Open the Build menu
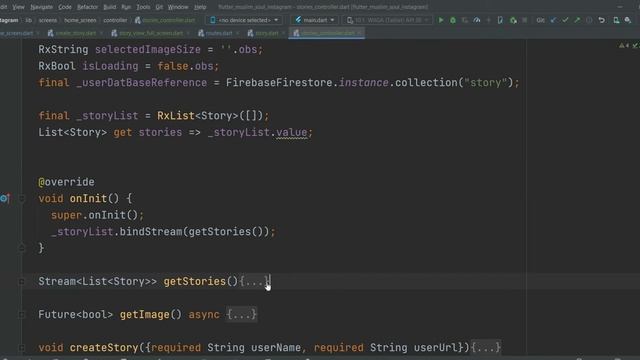The image size is (640, 360). [x=109, y=7]
